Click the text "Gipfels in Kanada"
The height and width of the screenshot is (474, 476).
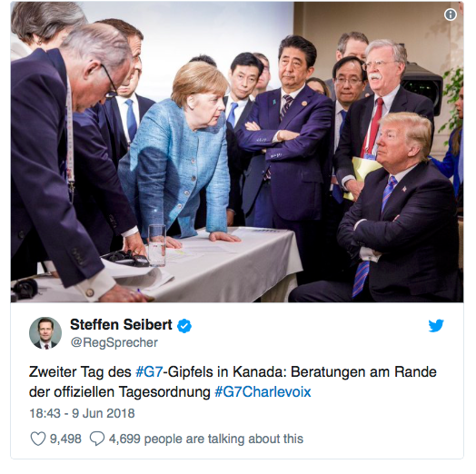(x=227, y=372)
